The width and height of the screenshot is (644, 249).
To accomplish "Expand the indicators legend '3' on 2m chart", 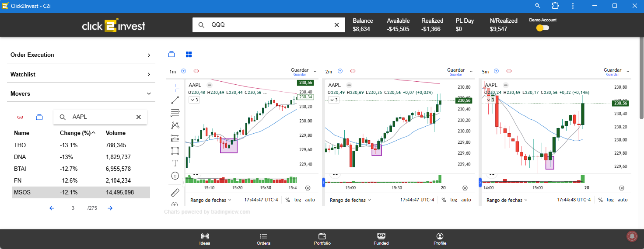I will [333, 100].
